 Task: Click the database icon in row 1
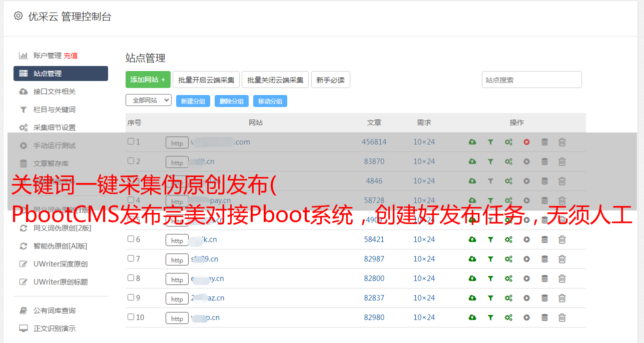click(544, 142)
